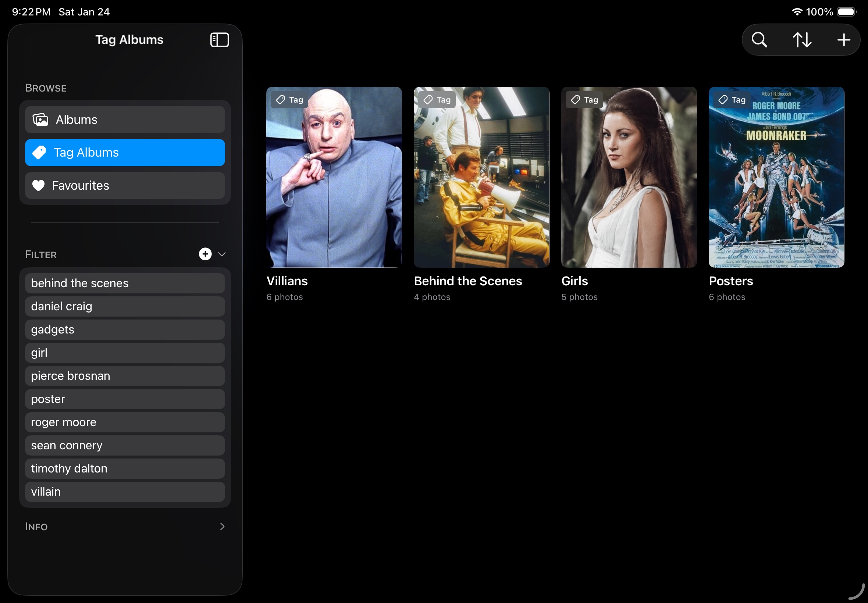Screen dimensions: 868x603
Task: Collapse the Filter section chevron
Action: point(222,254)
